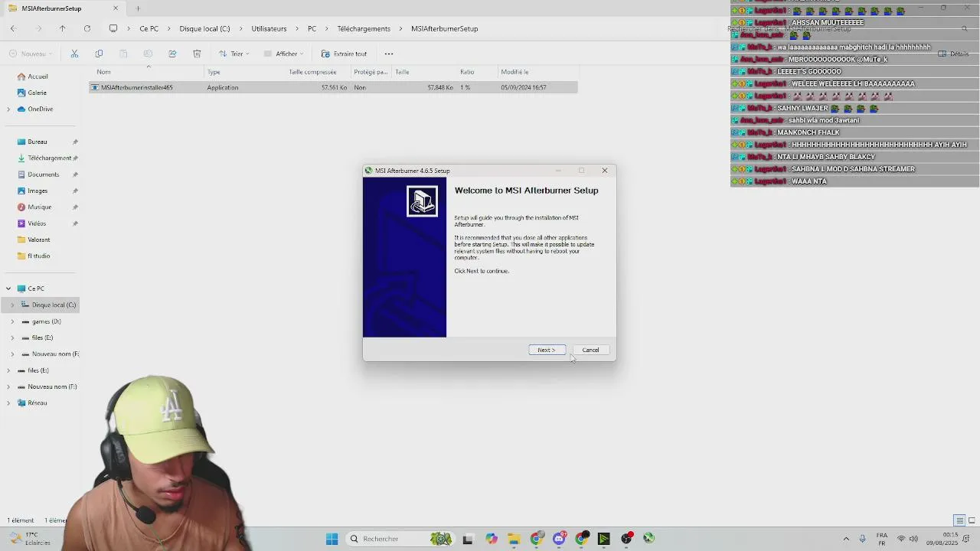Screen dimensions: 980x551
Task: Refresh the Explorer folder view
Action: pyautogui.click(x=87, y=28)
